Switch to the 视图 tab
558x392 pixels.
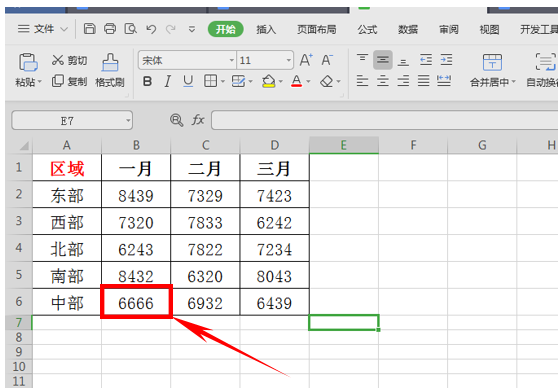click(489, 29)
